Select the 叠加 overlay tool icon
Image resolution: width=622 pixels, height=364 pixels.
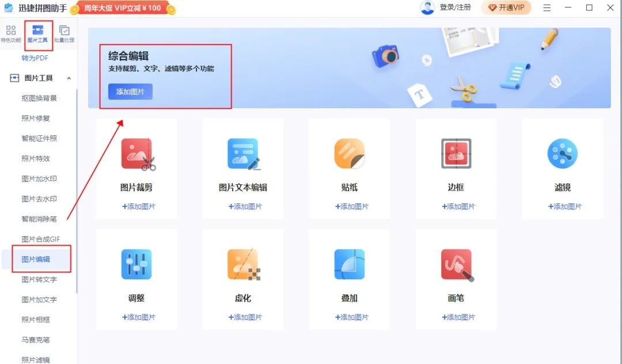tap(349, 262)
